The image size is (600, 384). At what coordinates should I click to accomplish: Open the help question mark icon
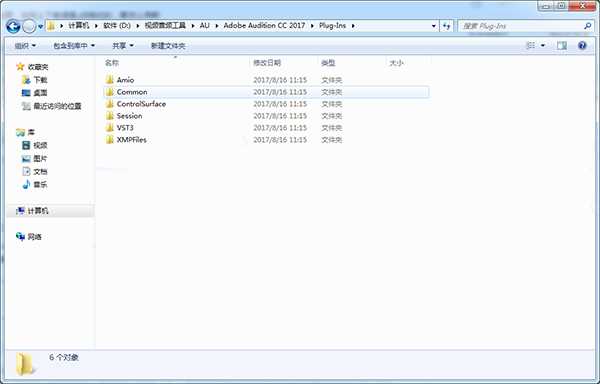(582, 46)
